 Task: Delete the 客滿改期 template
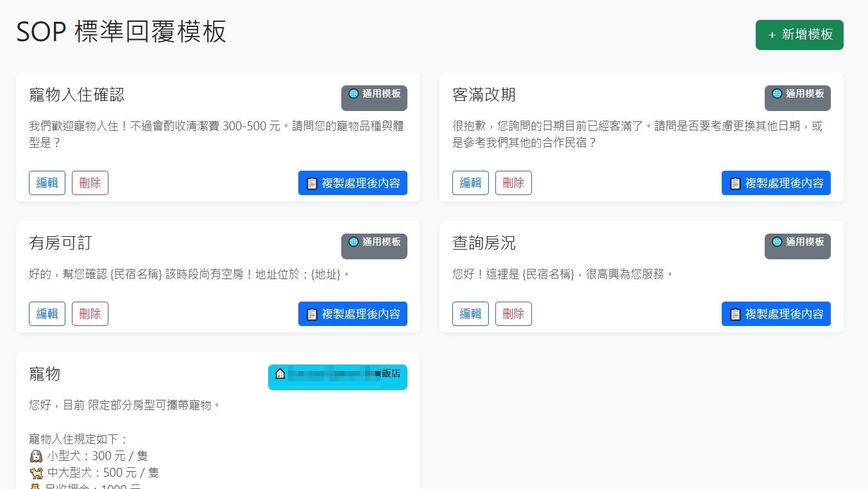click(513, 183)
